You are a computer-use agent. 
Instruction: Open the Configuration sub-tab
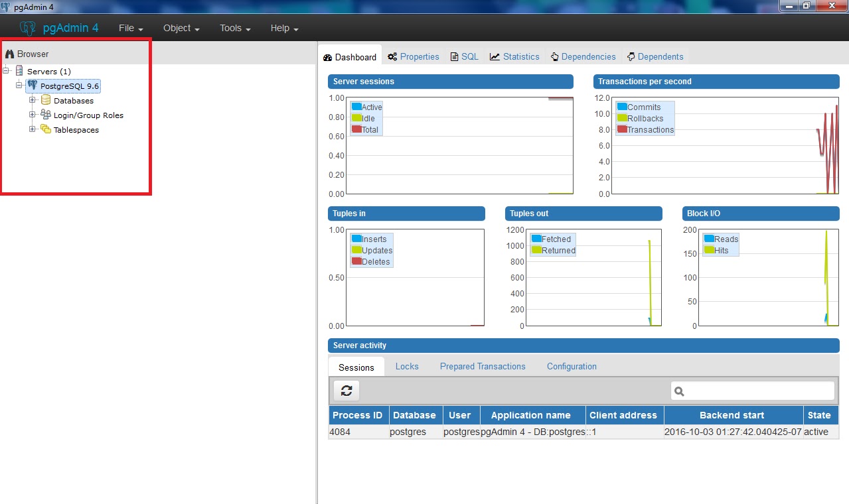(x=572, y=366)
